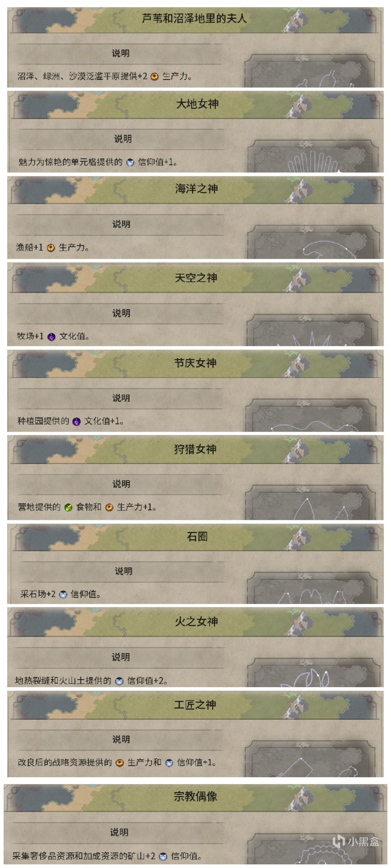This screenshot has height=868, width=391.
Task: Click the 石圈 constellation artwork thumbnail
Action: pos(312,588)
